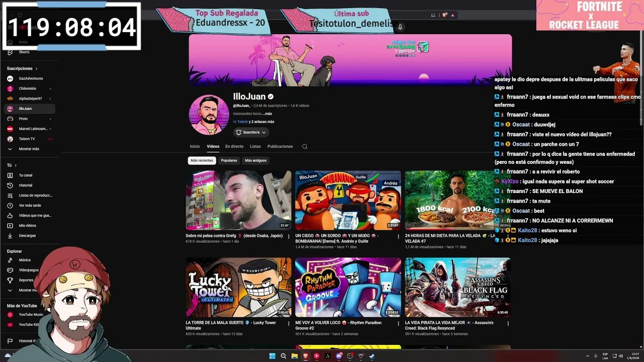Open Ver más tarde list
The width and height of the screenshot is (644, 362).
pyautogui.click(x=30, y=206)
